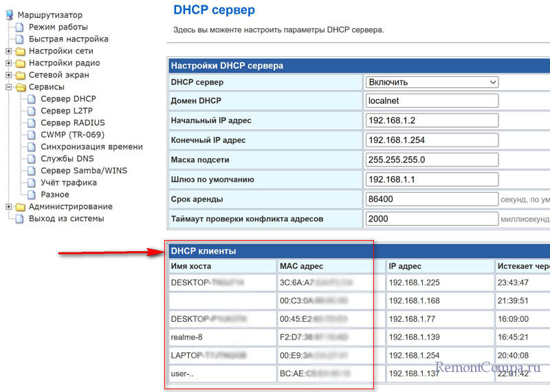Click the open folder icon for Сервисы
550x392 pixels.
[21, 87]
